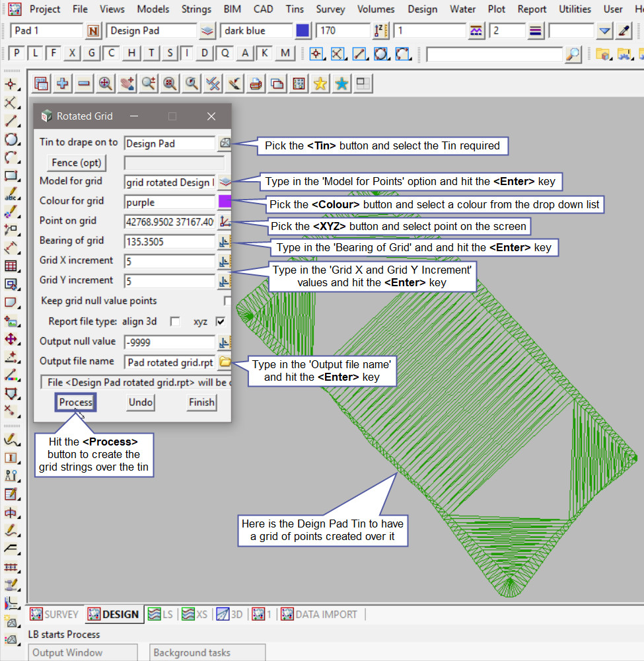Untick the 'xyz' report type checkbox
Screen dimensions: 644x661
pyautogui.click(x=221, y=322)
